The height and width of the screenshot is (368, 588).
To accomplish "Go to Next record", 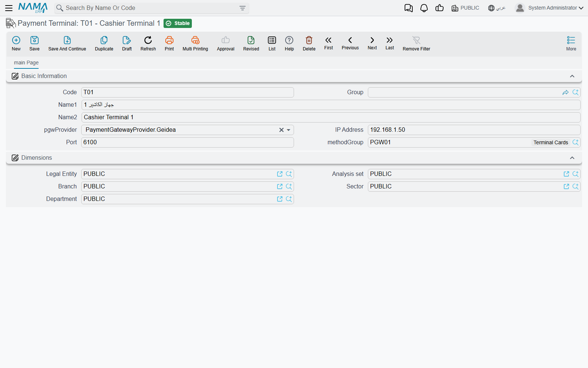I will pos(372,43).
